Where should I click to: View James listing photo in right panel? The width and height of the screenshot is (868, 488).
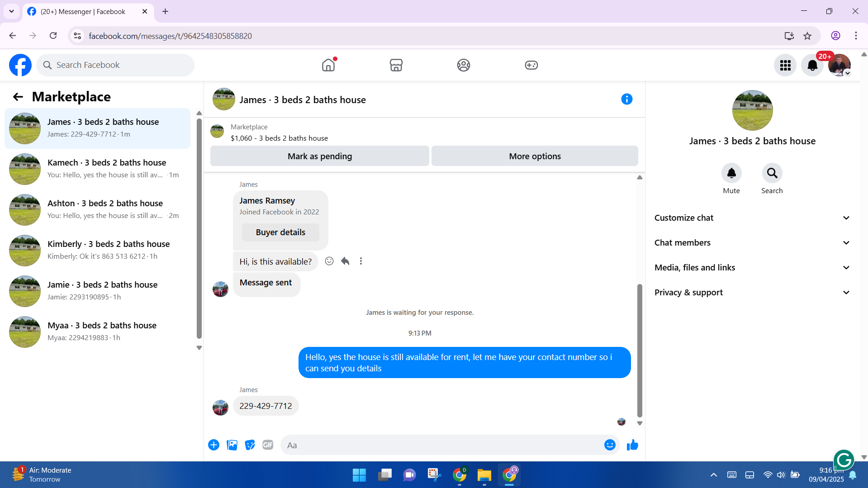pos(752,110)
